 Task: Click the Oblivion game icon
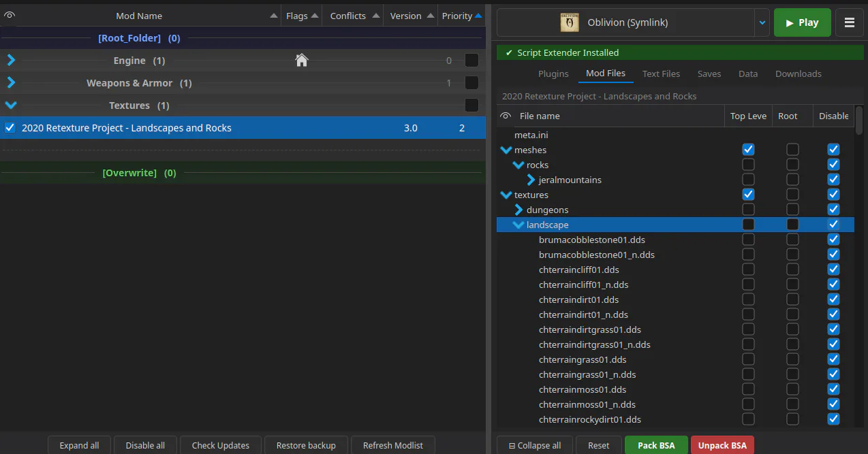point(569,22)
